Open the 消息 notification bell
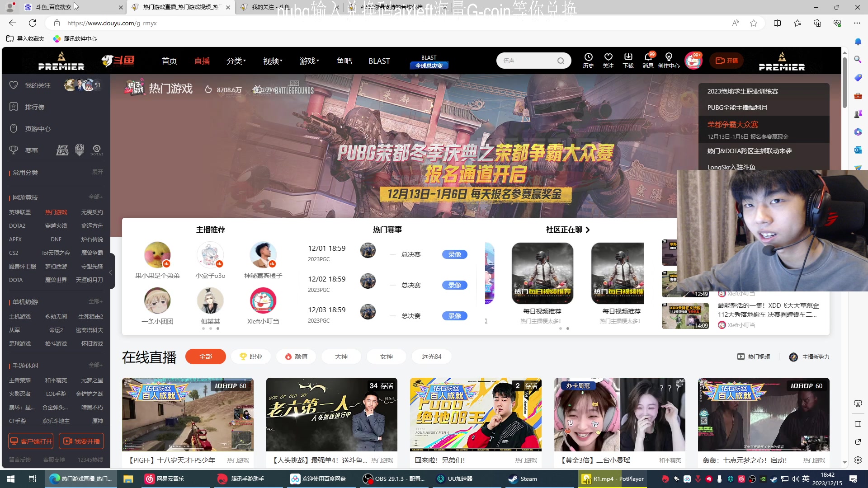The image size is (868, 488). coord(648,60)
